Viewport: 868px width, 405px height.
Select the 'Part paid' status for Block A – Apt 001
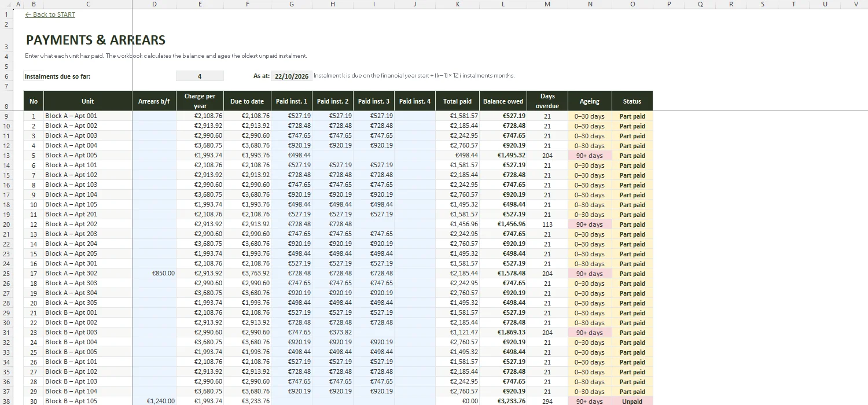[x=632, y=116]
